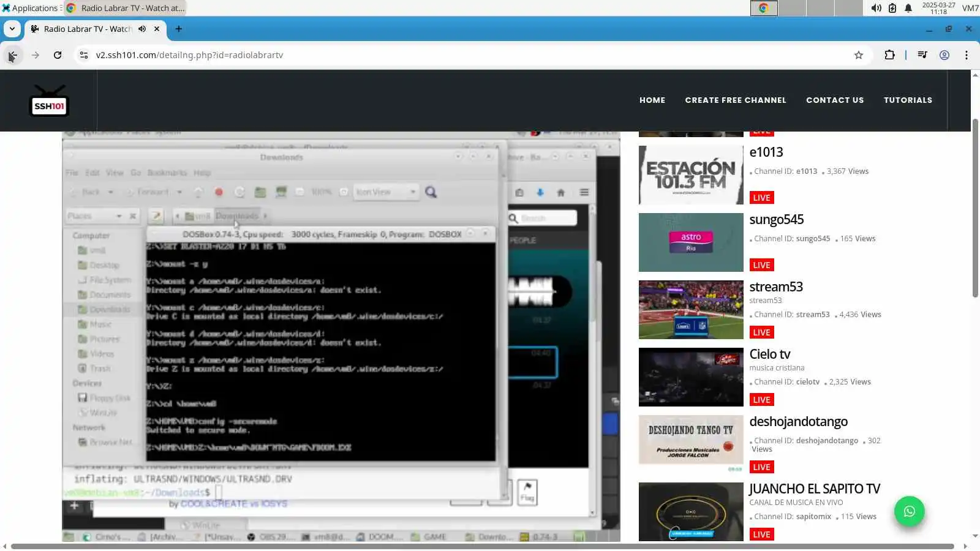Click the "CANAL DE MUSICA EN VIVO" text
The image size is (980, 551).
click(796, 503)
